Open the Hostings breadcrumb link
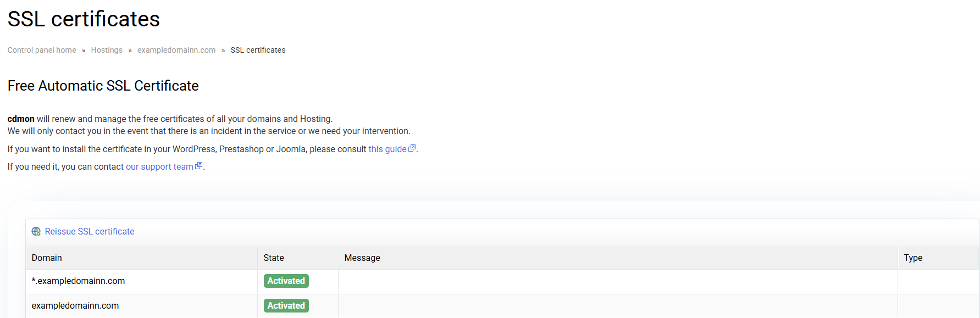980x318 pixels. tap(107, 50)
